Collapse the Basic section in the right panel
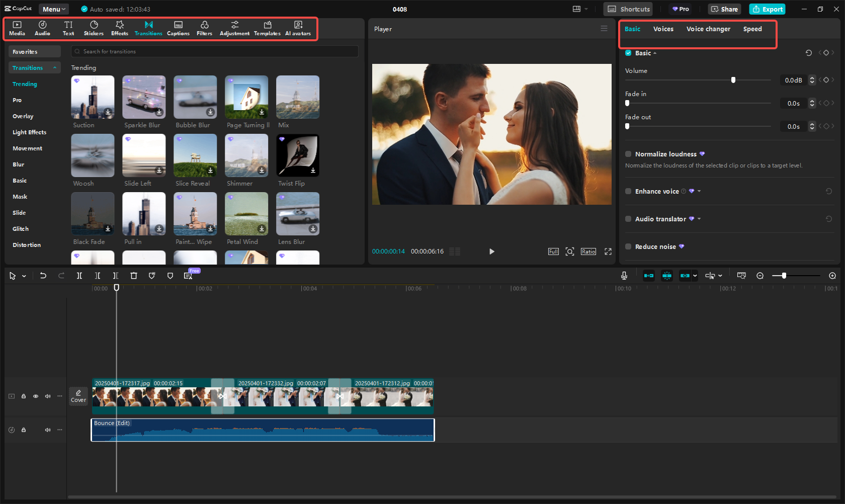 click(x=655, y=53)
